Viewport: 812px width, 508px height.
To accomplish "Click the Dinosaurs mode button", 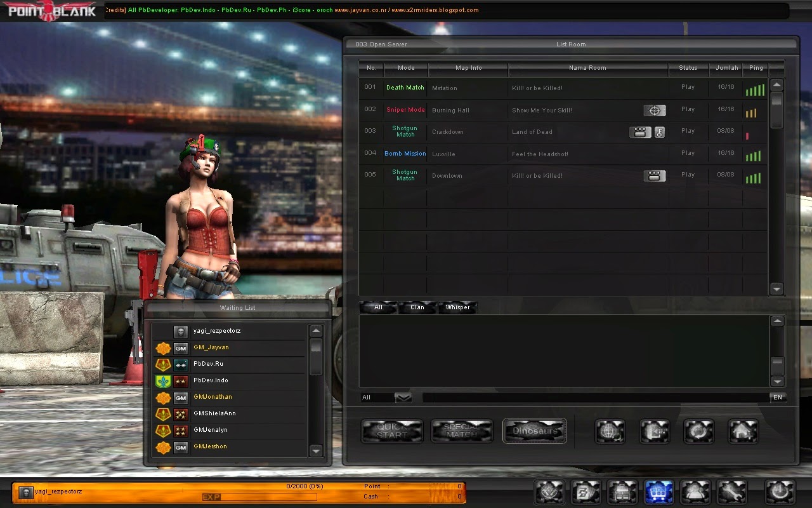I will pos(535,431).
